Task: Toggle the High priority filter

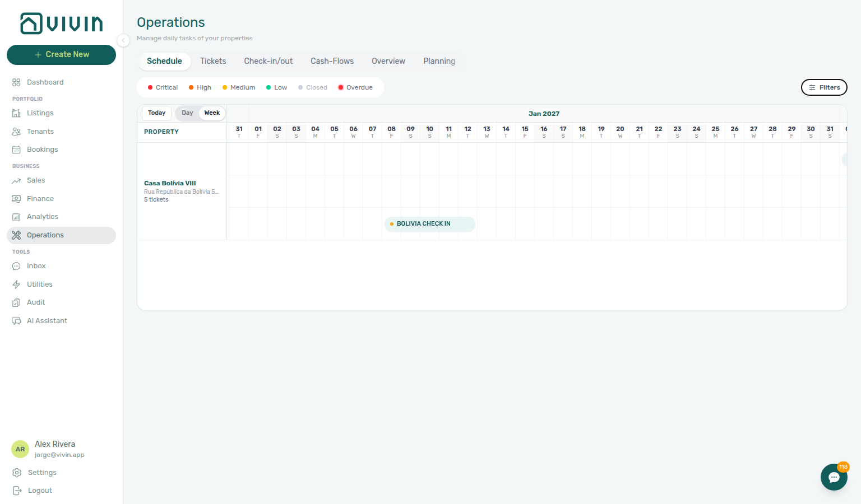Action: [x=200, y=87]
